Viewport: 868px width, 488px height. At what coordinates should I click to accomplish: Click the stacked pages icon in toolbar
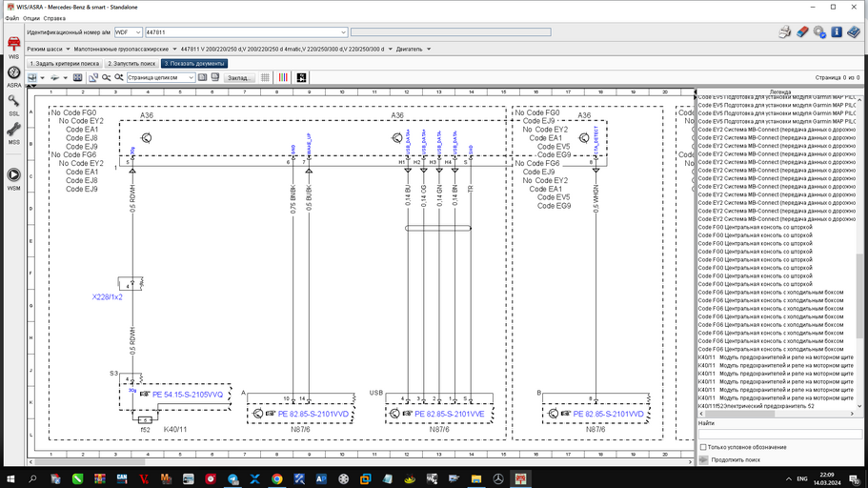pyautogui.click(x=215, y=77)
